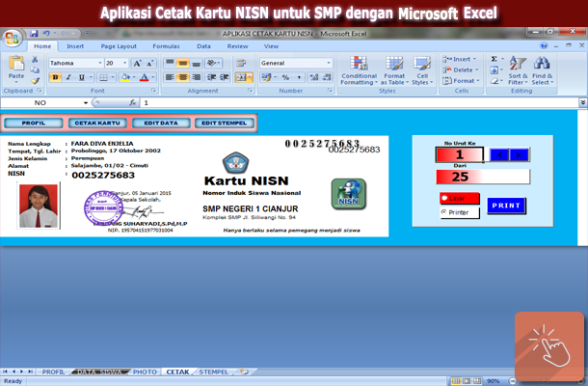Screen dimensions: 588x386
Task: Toggle Merge and Center cells
Action: click(x=243, y=77)
